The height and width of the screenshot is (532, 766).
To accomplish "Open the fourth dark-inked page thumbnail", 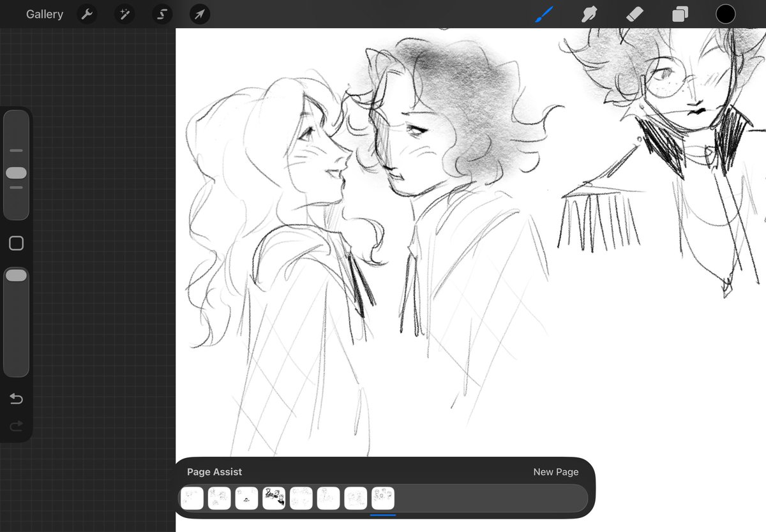I will pyautogui.click(x=274, y=498).
